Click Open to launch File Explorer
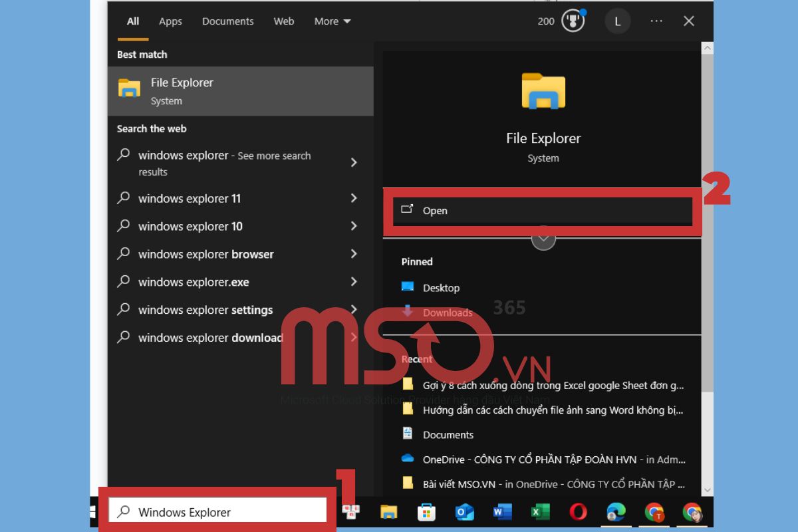 tap(543, 210)
